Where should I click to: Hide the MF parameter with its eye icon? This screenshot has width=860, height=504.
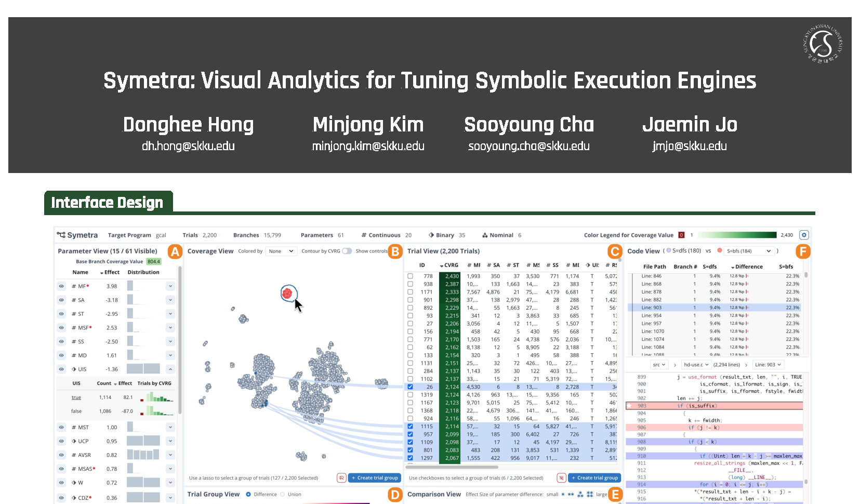pos(61,286)
